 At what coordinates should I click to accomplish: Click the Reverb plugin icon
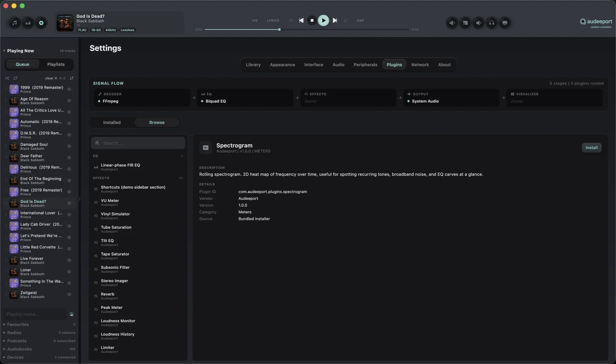pyautogui.click(x=96, y=296)
